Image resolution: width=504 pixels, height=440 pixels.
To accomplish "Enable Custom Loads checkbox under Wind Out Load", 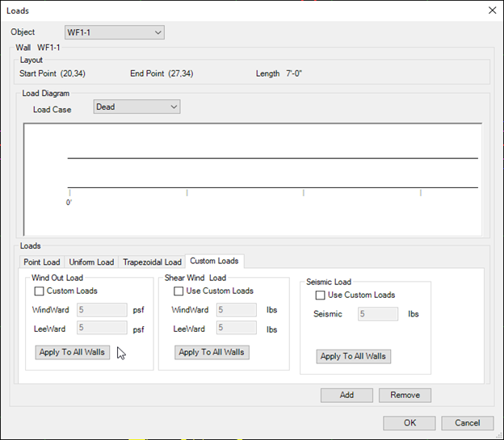I will (x=40, y=291).
